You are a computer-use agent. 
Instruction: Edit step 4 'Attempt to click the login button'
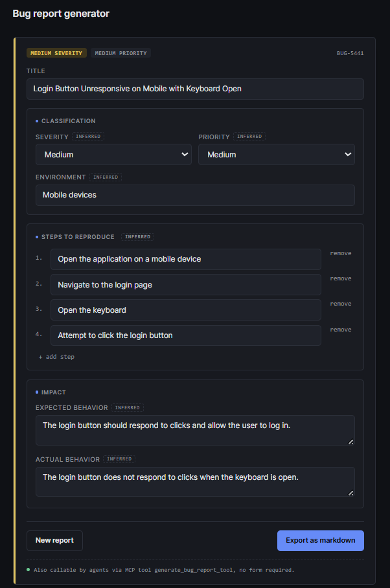click(186, 335)
